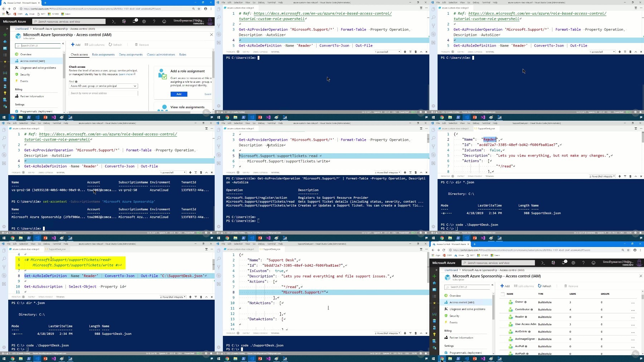Image resolution: width=644 pixels, height=362 pixels.
Task: Click Chrome taskbar icon in top-left frame
Action: 13,117
